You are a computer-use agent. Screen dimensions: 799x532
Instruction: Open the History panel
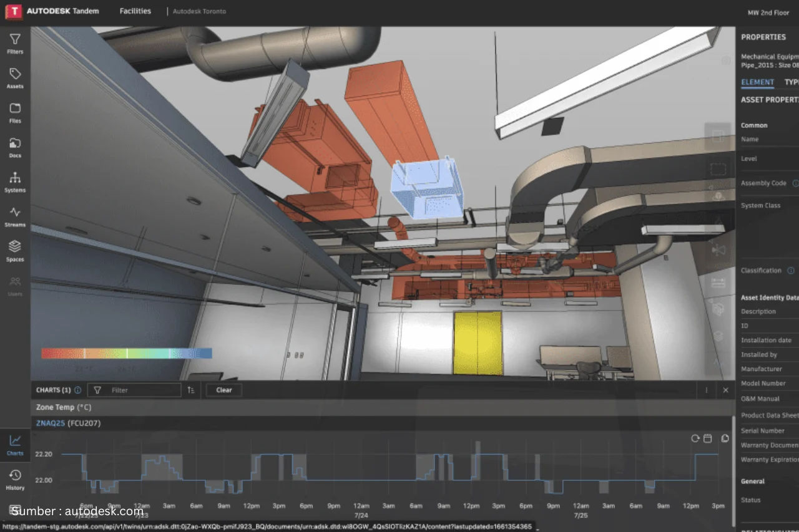(x=15, y=476)
